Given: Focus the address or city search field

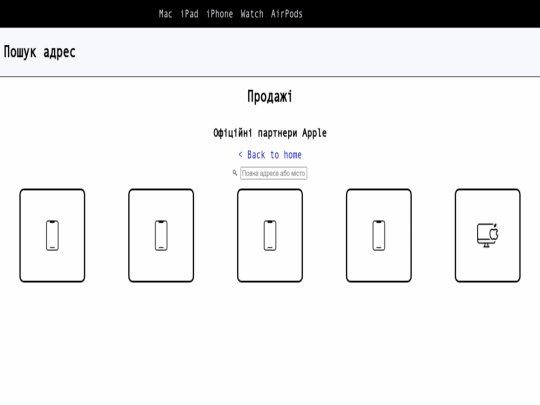Looking at the screenshot, I should coord(273,173).
